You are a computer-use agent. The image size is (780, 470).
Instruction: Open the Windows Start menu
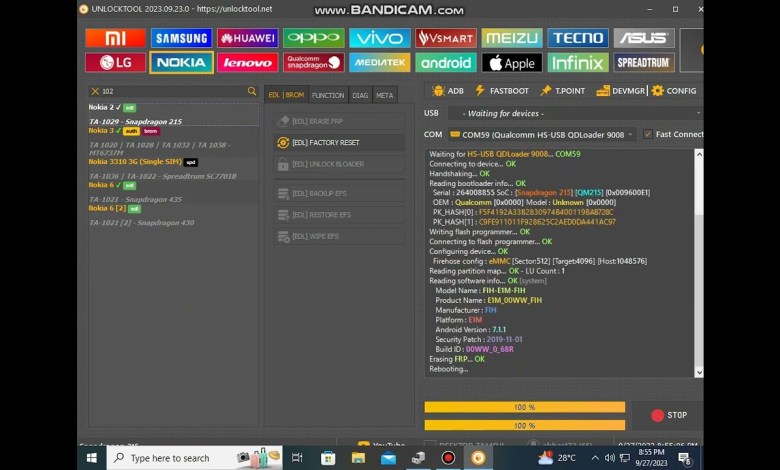coord(92,458)
